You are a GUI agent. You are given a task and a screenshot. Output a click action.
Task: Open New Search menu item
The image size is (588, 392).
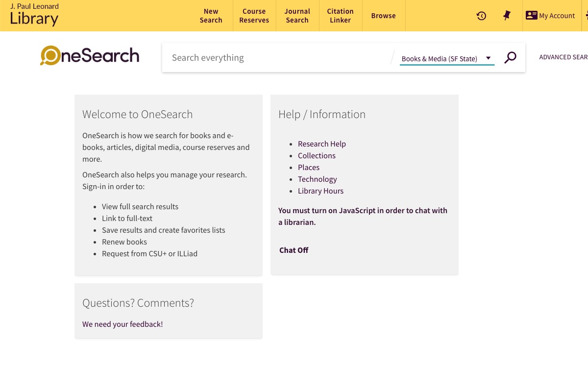click(x=211, y=16)
